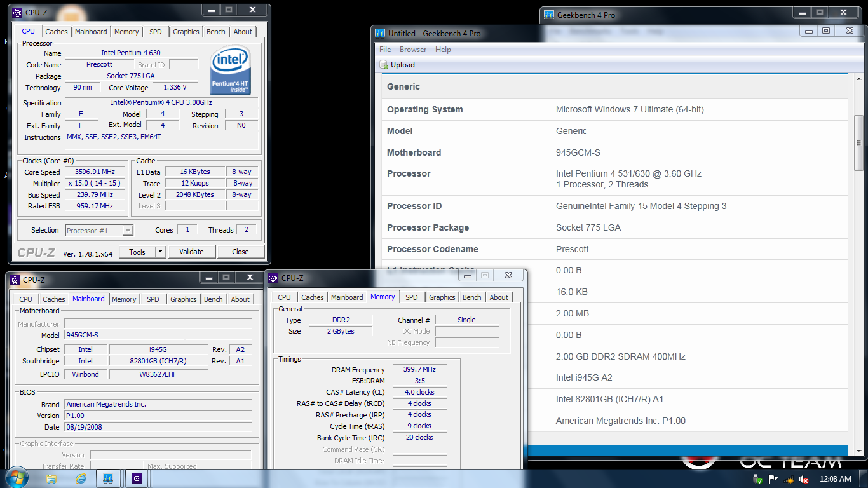868x488 pixels.
Task: Click the Instructions field listing MMX, SSE
Action: tap(161, 141)
